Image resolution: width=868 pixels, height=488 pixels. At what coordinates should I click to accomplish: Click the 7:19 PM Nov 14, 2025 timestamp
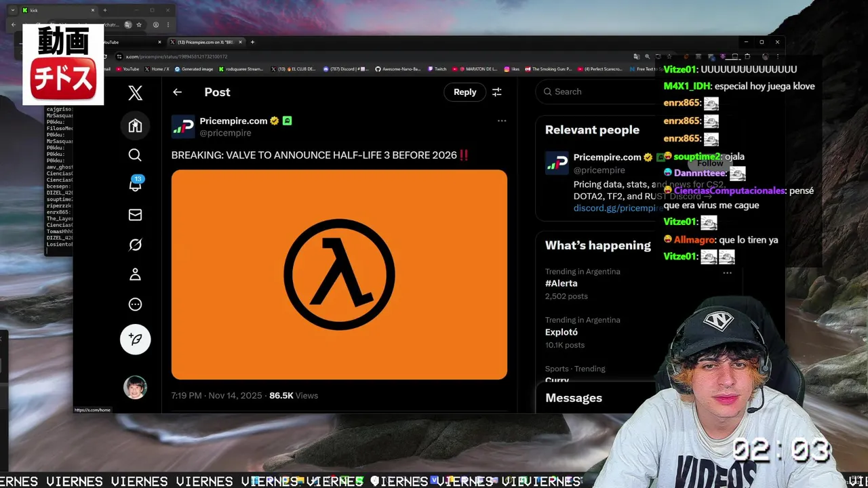216,395
